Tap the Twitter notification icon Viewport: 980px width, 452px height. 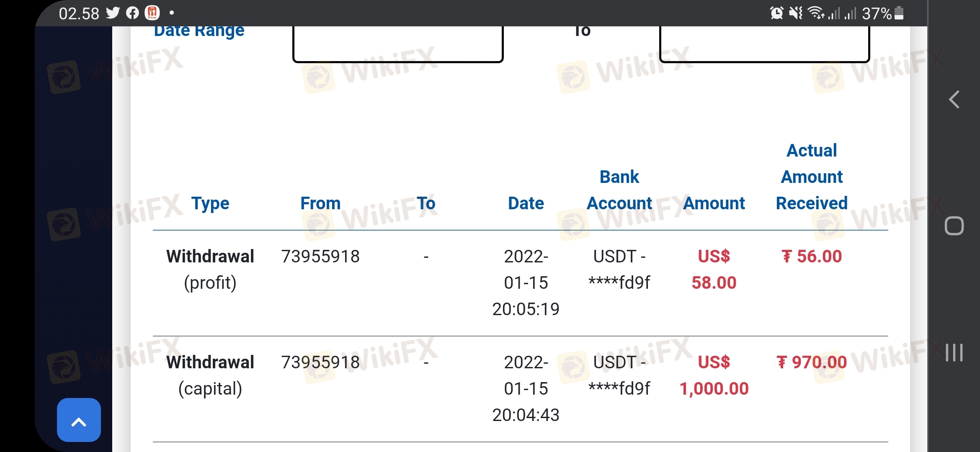click(113, 13)
